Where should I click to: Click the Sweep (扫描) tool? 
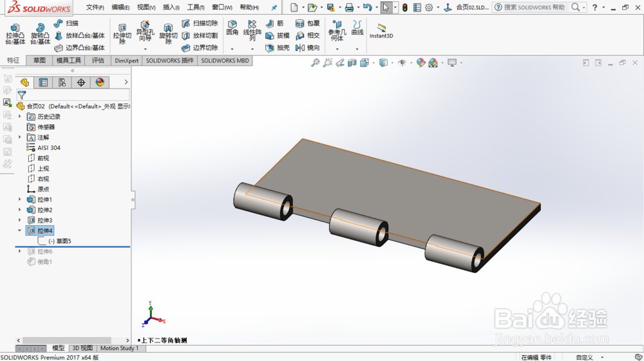pos(66,23)
